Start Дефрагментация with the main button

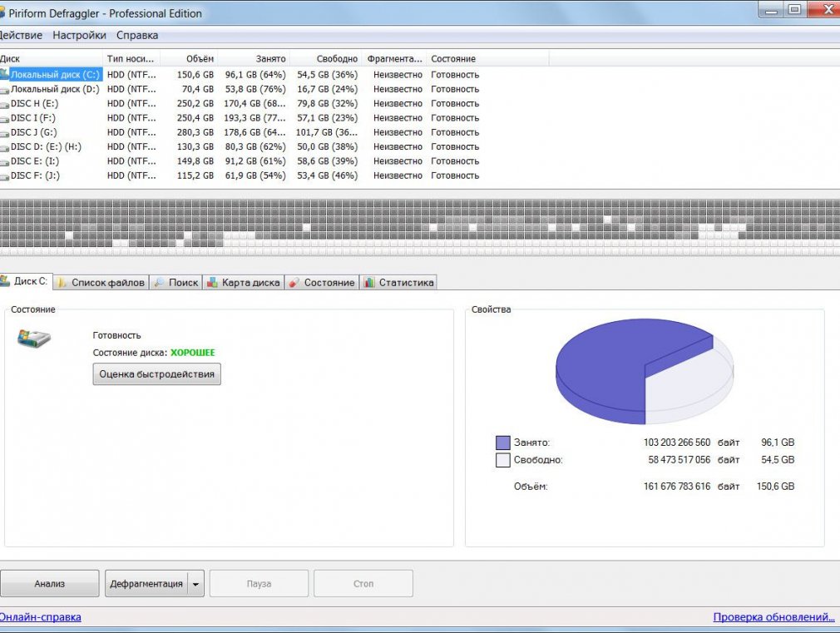click(146, 584)
